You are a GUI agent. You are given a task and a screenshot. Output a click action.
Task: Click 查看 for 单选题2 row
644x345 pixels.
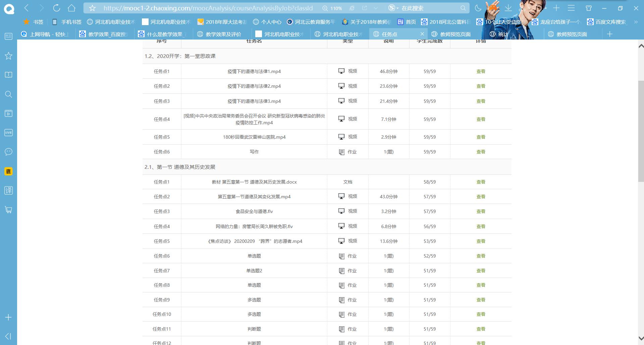tap(481, 271)
